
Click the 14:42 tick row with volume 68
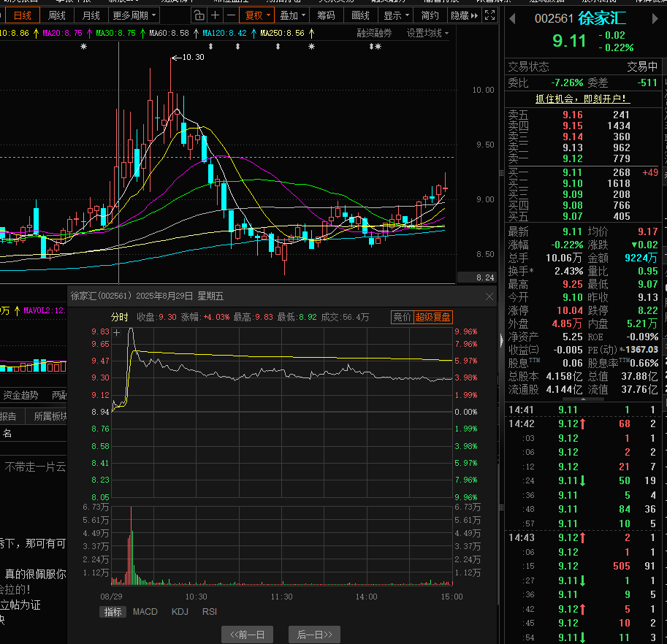pos(583,423)
